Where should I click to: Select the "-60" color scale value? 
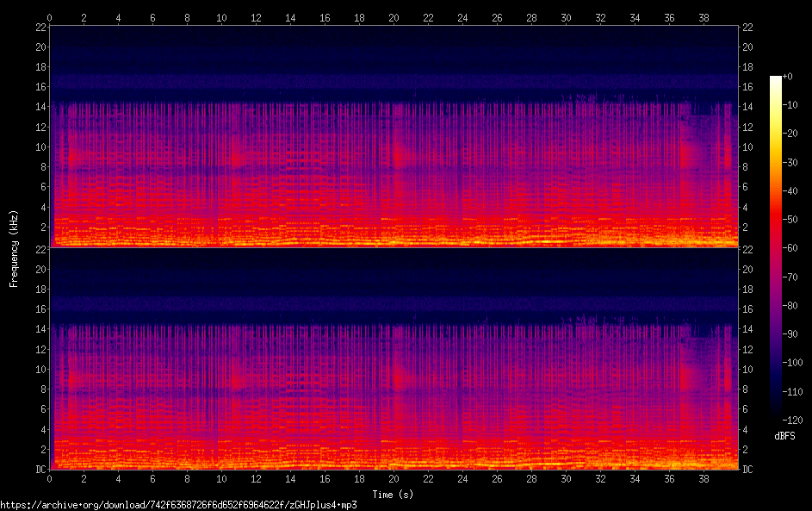[790, 247]
